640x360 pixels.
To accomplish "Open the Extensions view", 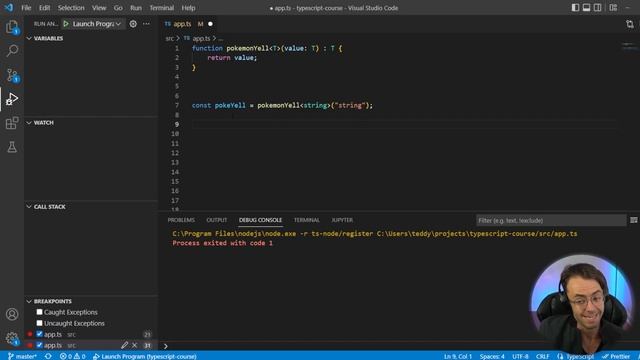I will tap(12, 123).
